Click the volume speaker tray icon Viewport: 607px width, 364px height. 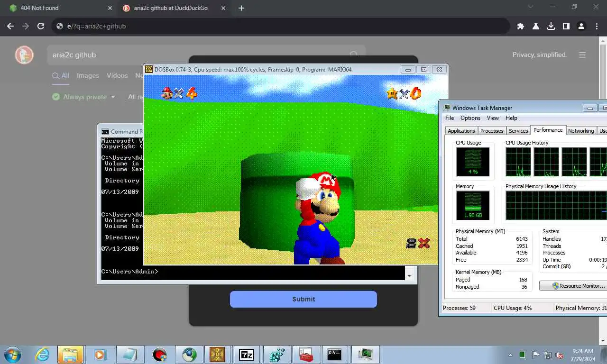pos(560,355)
